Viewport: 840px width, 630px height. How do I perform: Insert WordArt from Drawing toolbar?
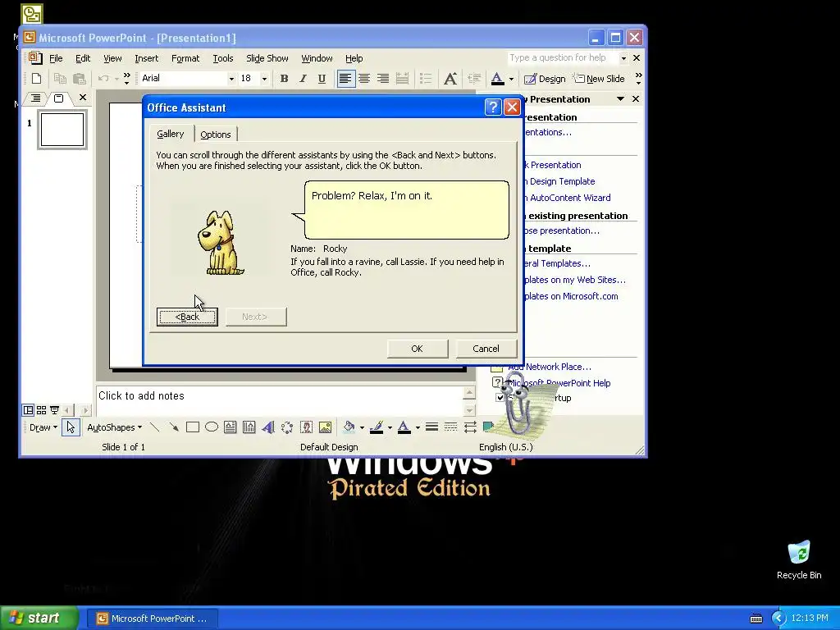pos(268,427)
